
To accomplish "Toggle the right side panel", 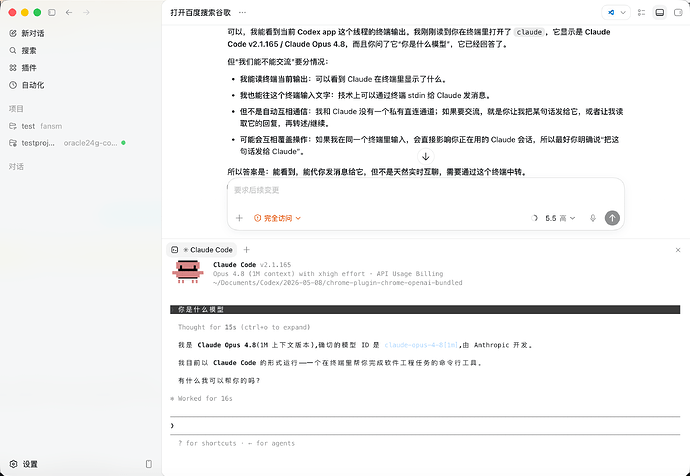I will click(x=678, y=12).
